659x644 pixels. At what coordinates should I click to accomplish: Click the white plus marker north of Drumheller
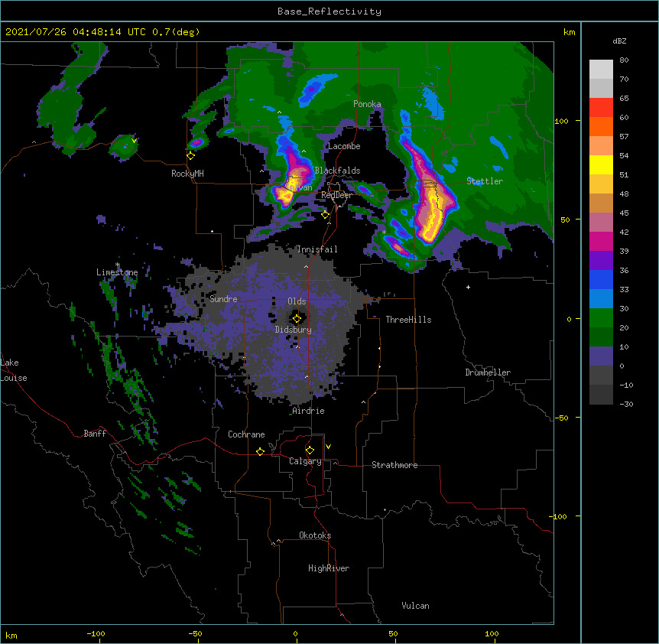pos(468,287)
